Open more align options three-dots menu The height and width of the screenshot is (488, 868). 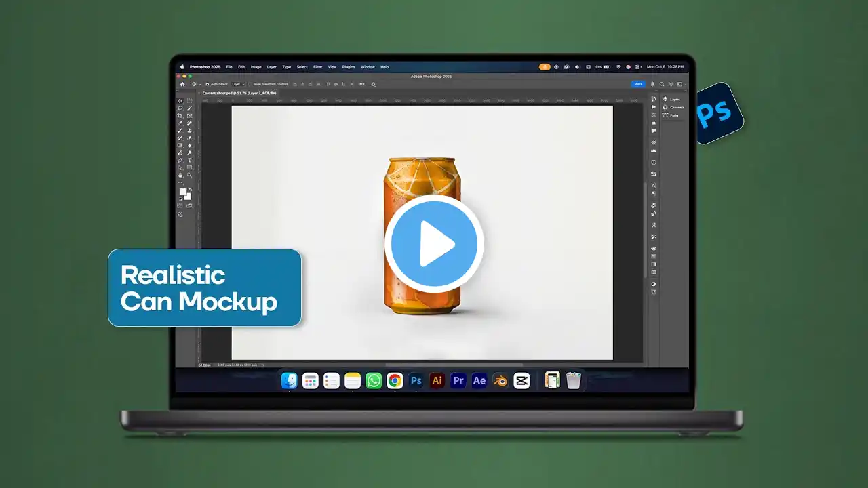pyautogui.click(x=361, y=84)
